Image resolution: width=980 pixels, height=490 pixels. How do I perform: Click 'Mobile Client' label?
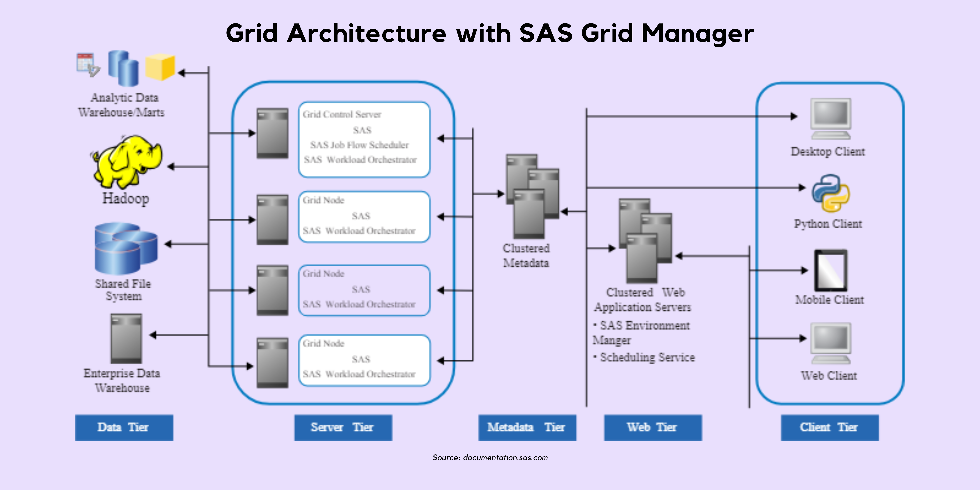point(829,300)
